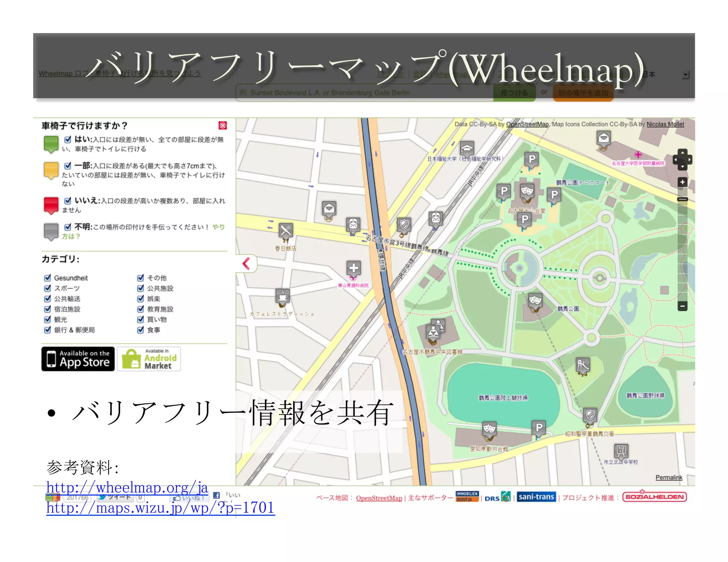The height and width of the screenshot is (562, 728).
Task: Zoom in with the plus button
Action: (682, 182)
